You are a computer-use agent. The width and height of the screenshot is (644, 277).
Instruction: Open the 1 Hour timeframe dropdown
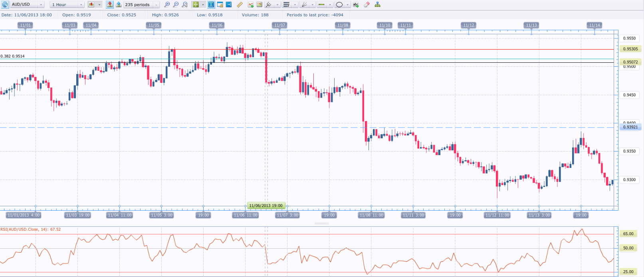pyautogui.click(x=81, y=5)
